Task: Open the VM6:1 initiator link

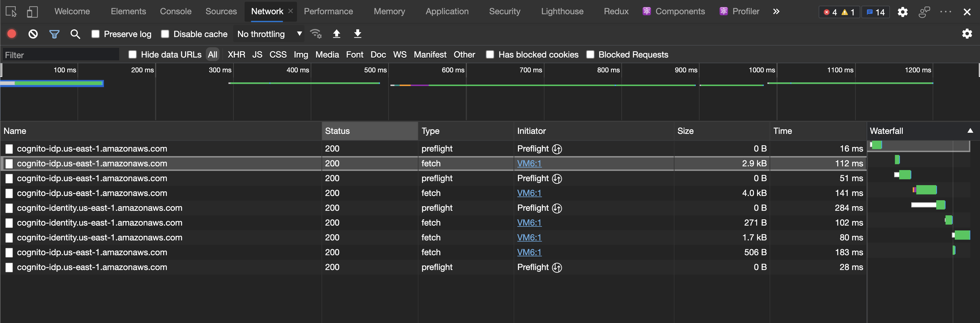Action: pos(529,163)
